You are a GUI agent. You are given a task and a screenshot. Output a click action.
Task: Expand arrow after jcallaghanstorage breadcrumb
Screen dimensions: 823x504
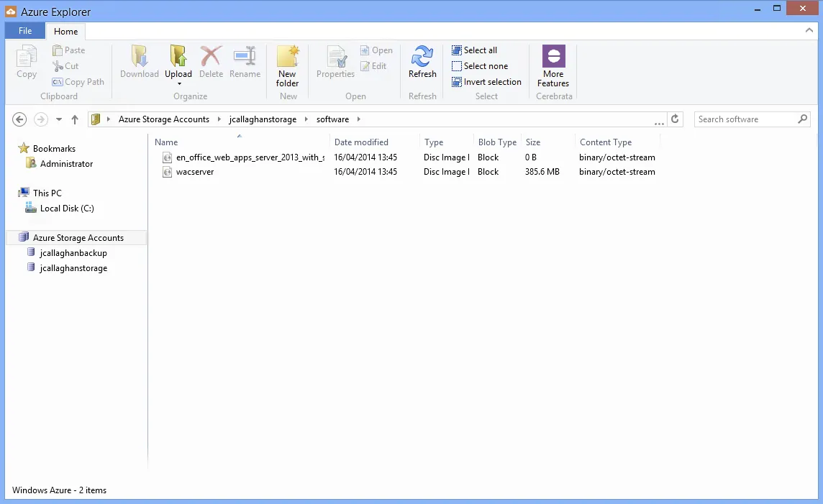tap(306, 119)
